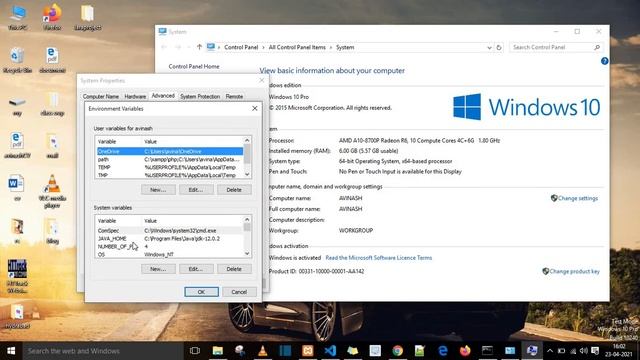Select This PC desktop icon

pos(18,18)
